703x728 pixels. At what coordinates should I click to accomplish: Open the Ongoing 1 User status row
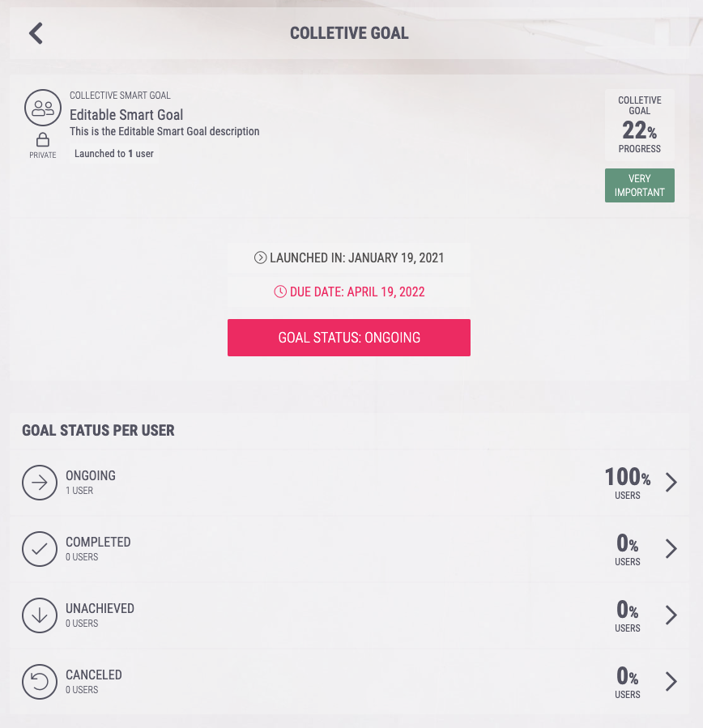(349, 483)
